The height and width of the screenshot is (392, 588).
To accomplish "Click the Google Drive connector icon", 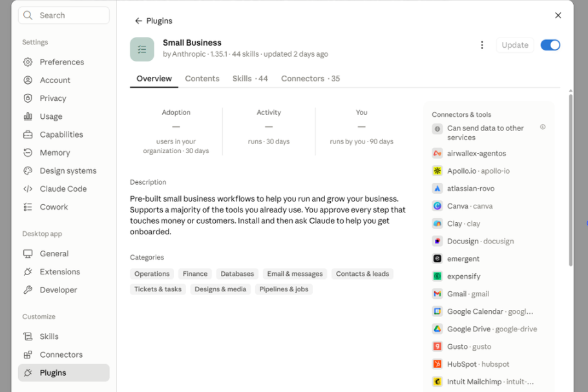I will click(437, 329).
